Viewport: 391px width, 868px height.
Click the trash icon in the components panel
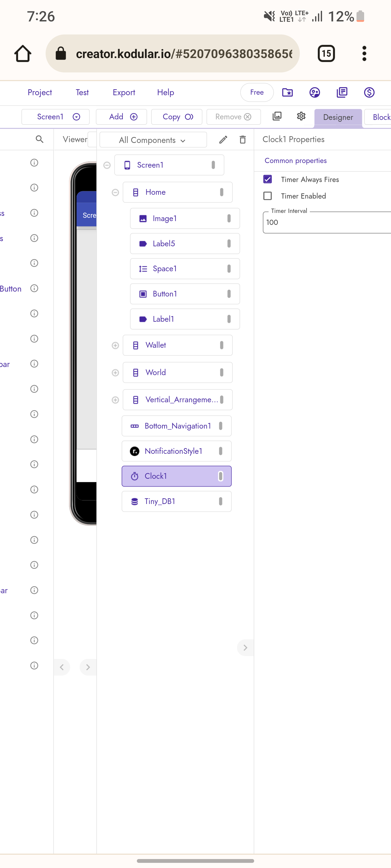[x=242, y=139]
